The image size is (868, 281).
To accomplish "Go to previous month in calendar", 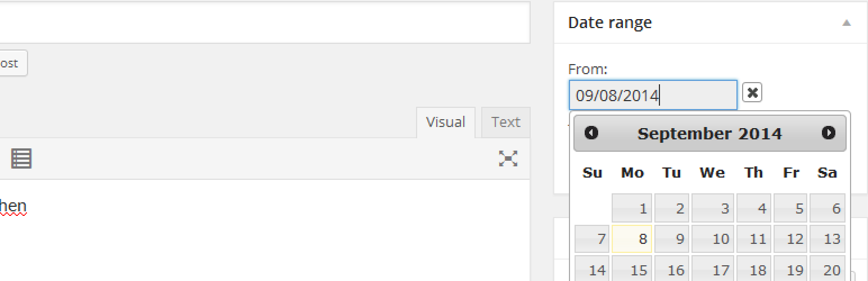I will click(x=591, y=133).
